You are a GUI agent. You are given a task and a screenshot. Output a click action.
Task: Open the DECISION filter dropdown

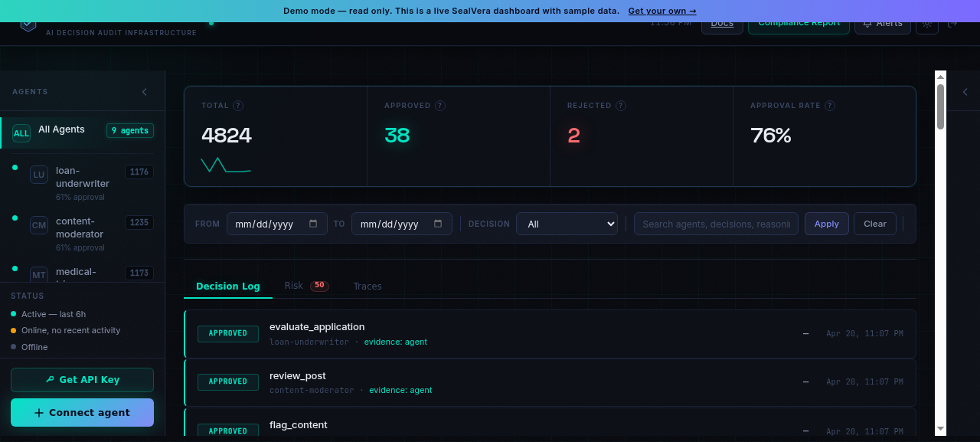point(567,224)
